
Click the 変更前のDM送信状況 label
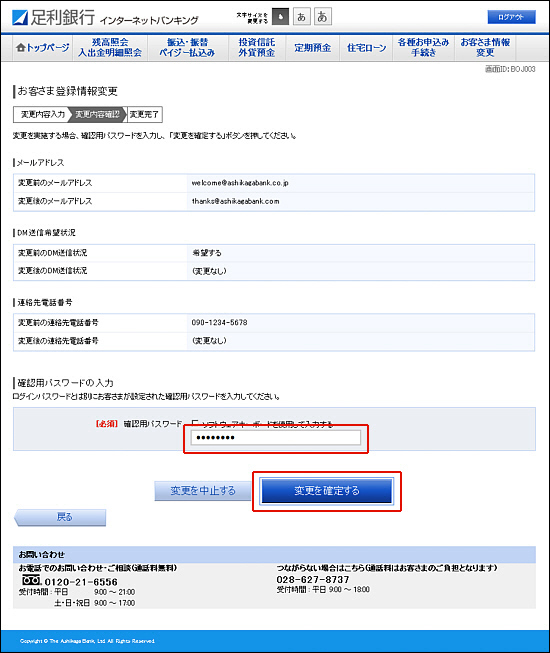click(x=52, y=253)
